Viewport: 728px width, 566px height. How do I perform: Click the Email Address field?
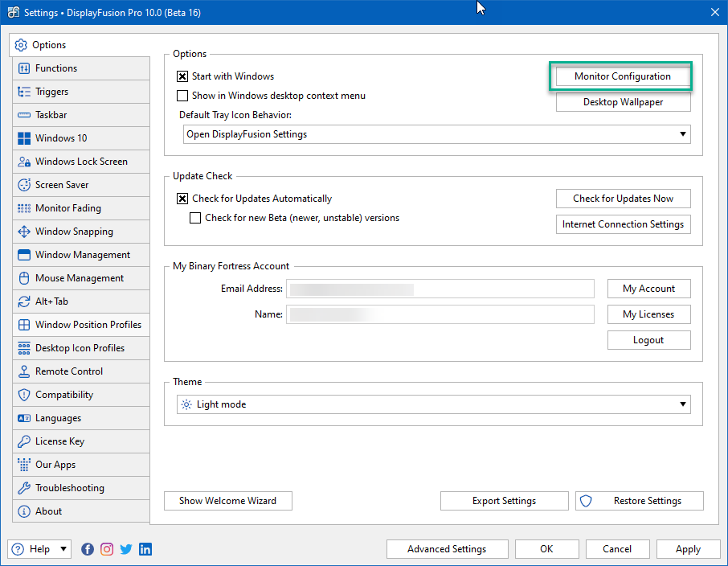pos(440,289)
